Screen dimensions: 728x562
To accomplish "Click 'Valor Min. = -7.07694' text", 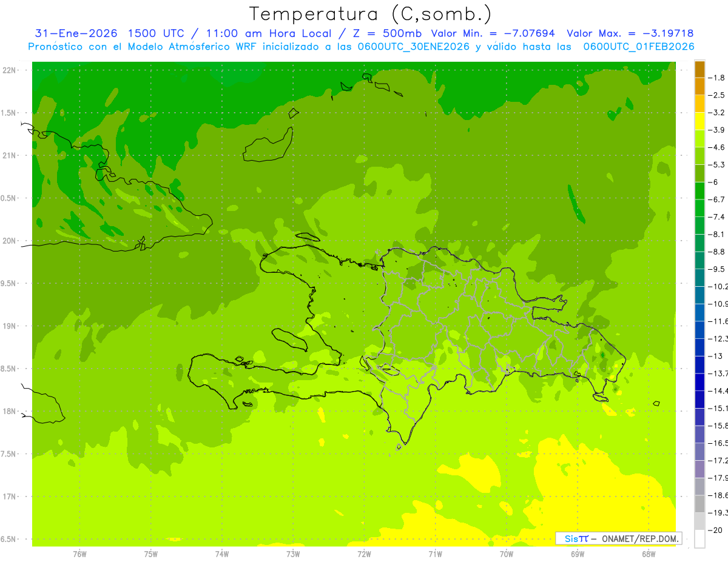I will click(493, 33).
